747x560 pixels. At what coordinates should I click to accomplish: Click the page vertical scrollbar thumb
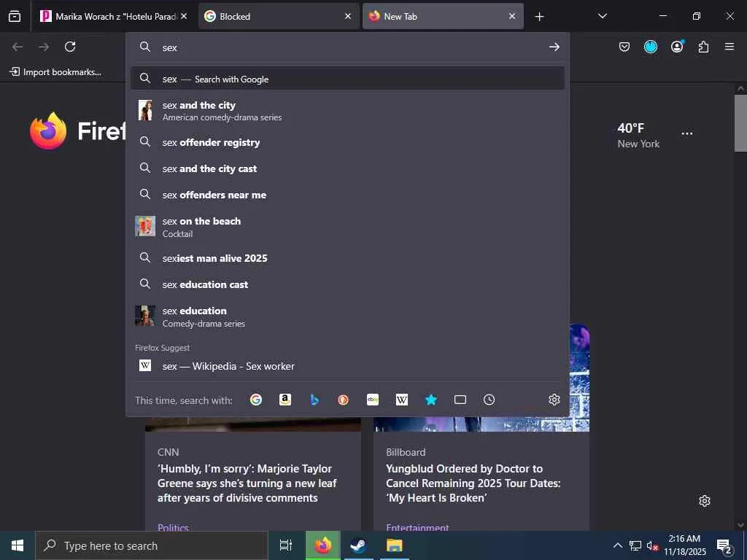[x=740, y=122]
